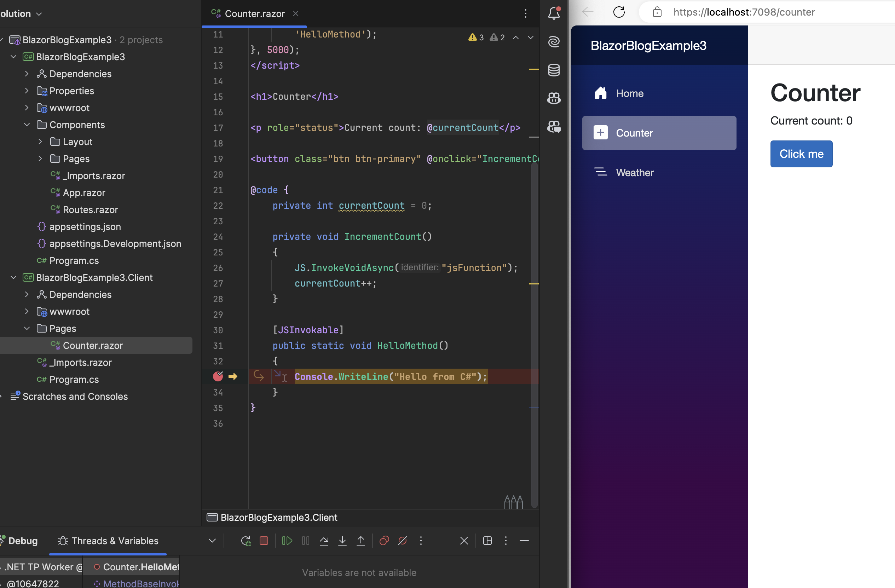The image size is (895, 588).
Task: Open debug tool window options menu
Action: pyautogui.click(x=506, y=541)
